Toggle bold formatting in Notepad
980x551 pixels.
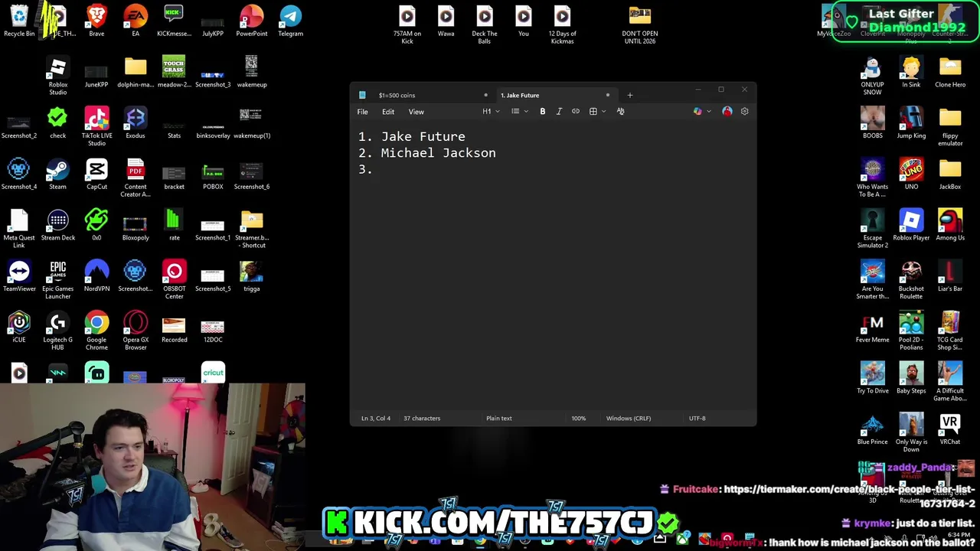pyautogui.click(x=543, y=112)
